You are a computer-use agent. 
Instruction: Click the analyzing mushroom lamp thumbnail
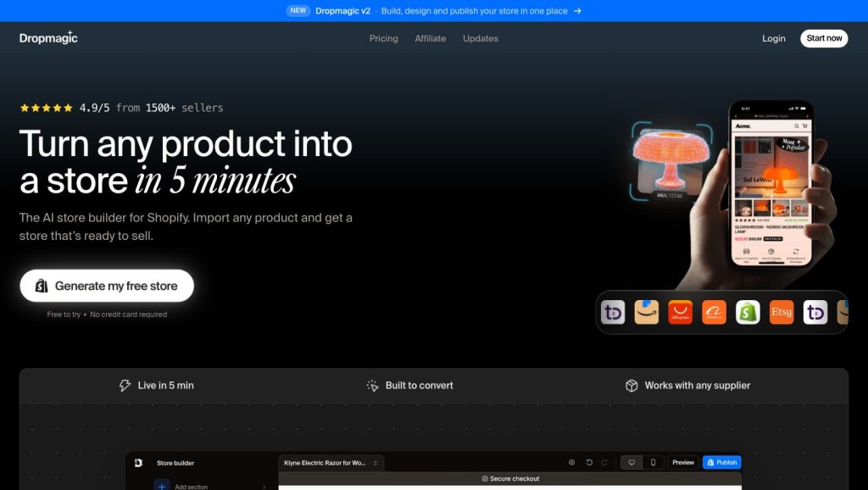tap(671, 160)
